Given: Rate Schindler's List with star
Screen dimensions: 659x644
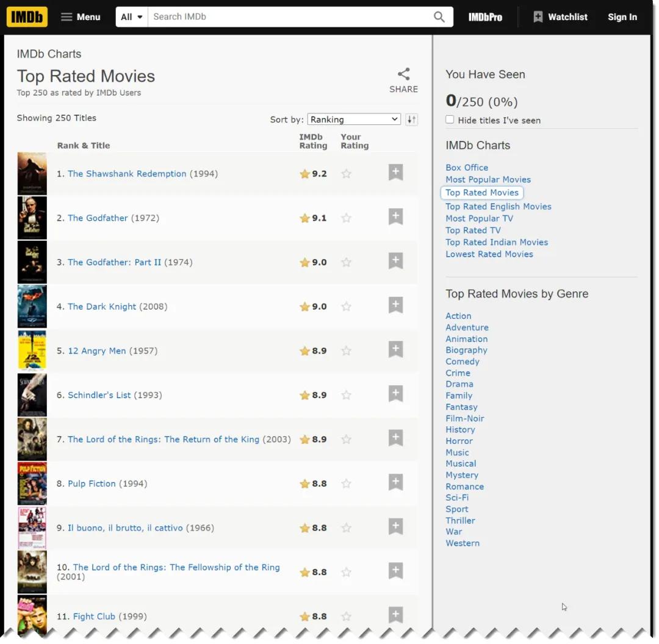Looking at the screenshot, I should pos(347,395).
